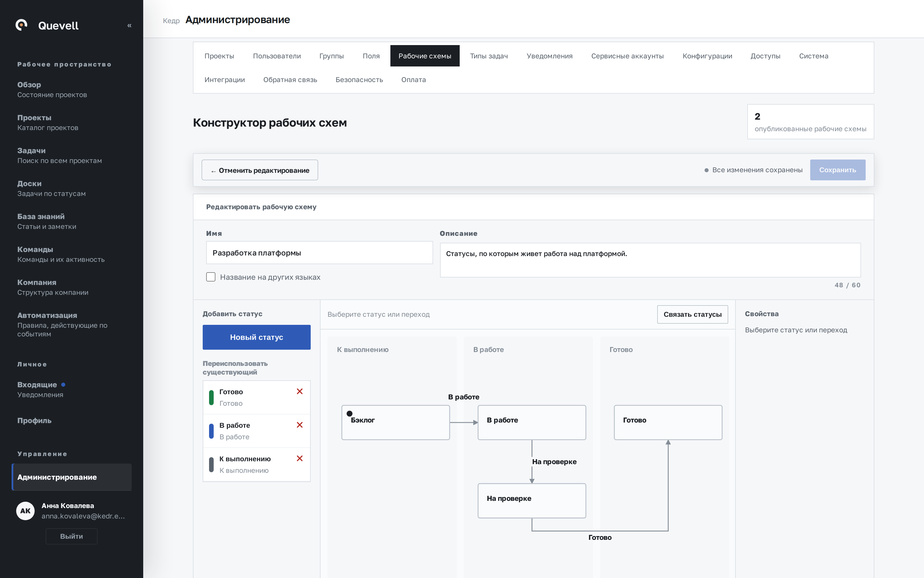Switch to Типы задач tab
The image size is (924, 578).
[x=489, y=56]
